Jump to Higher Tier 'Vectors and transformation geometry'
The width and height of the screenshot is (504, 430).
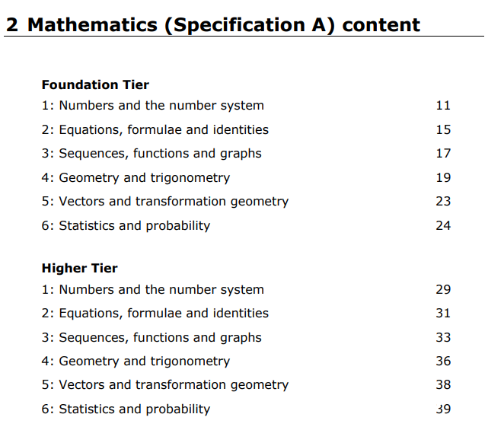(x=165, y=385)
